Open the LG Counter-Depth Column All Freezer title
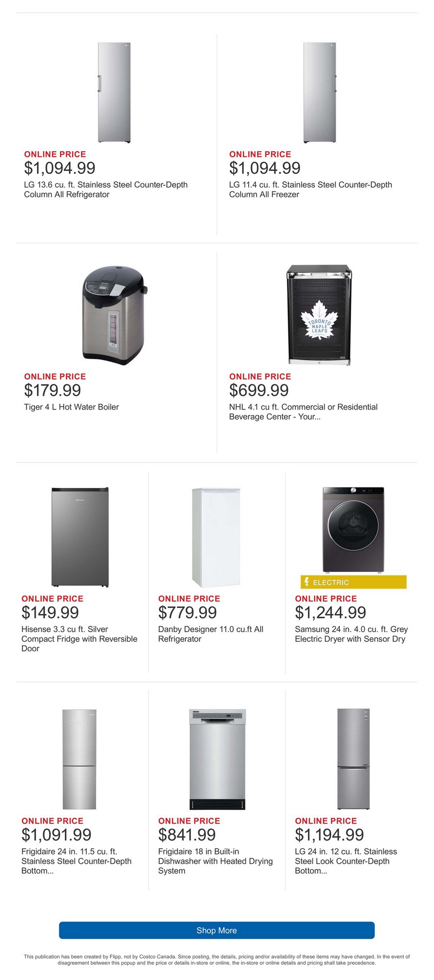434x980 pixels. coord(310,190)
